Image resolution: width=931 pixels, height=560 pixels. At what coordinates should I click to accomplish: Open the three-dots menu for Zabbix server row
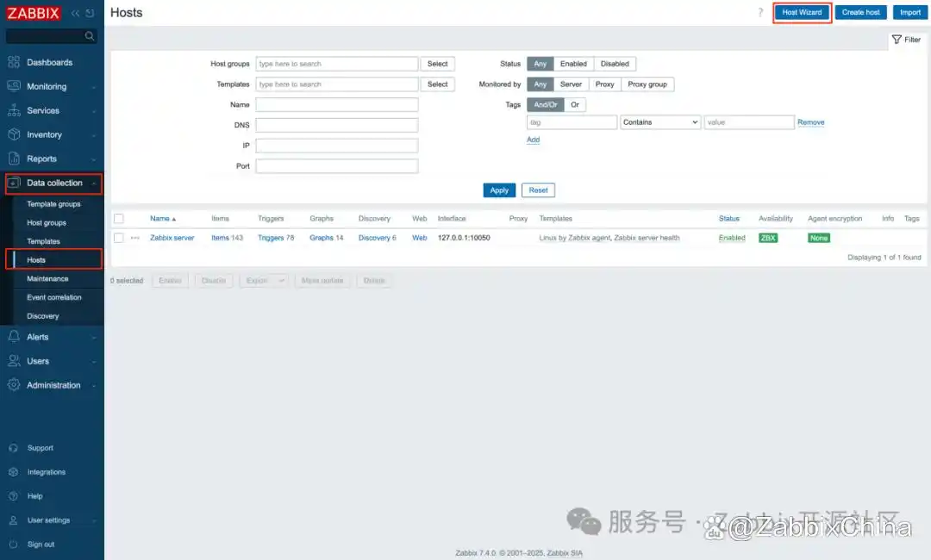(x=134, y=238)
